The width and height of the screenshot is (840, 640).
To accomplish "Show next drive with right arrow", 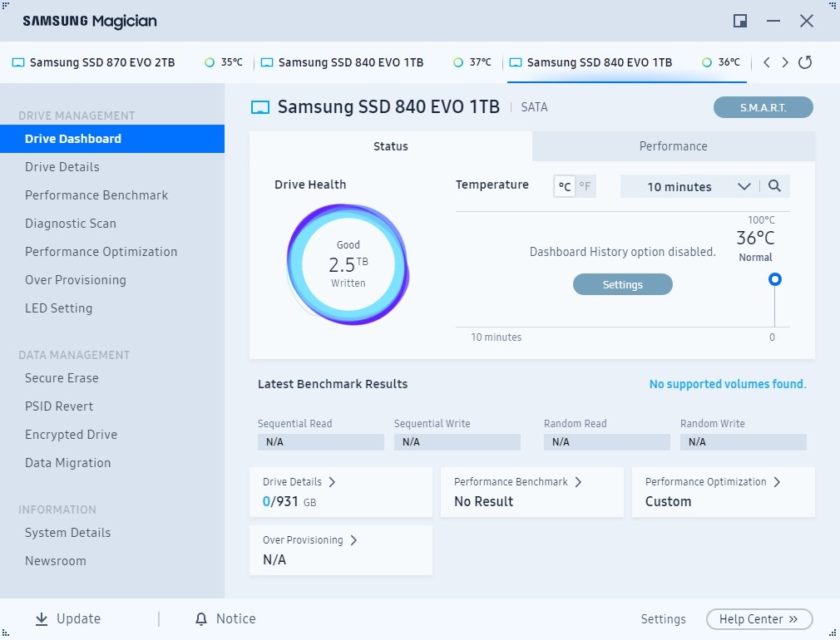I will [x=785, y=62].
